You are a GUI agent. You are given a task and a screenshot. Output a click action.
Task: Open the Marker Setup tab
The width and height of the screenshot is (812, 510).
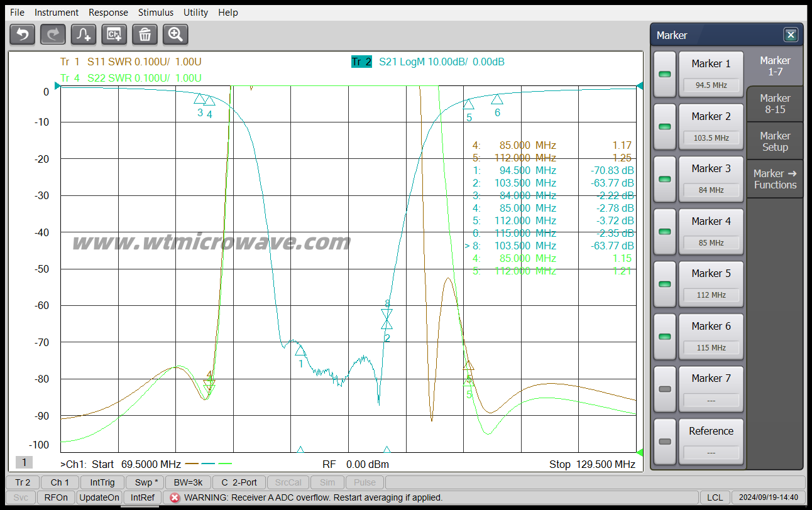pos(775,141)
